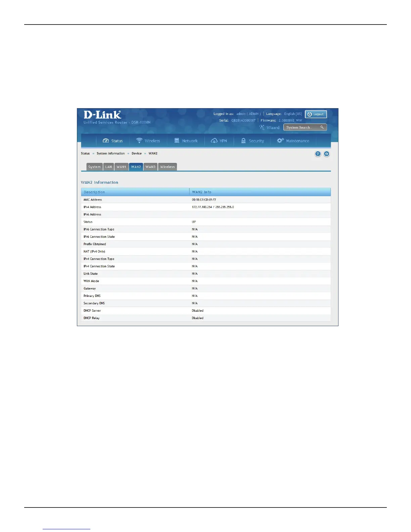The width and height of the screenshot is (411, 532).
Task: Click the WAN2 Information section heading
Action: [99, 182]
